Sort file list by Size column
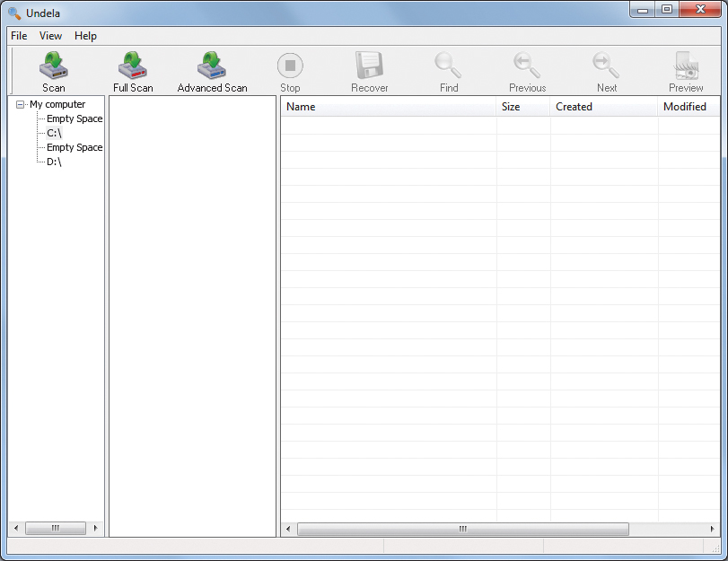This screenshot has height=561, width=728. tap(522, 107)
